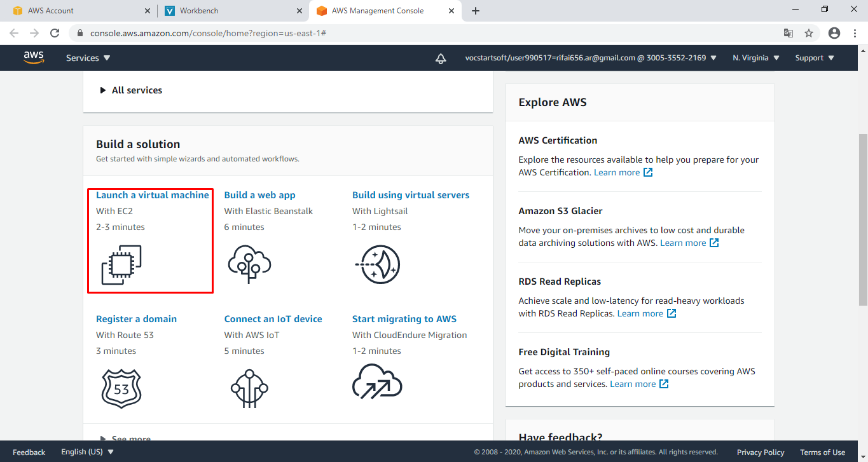Click Start migrating to AWS link
Image resolution: width=868 pixels, height=462 pixels.
404,319
